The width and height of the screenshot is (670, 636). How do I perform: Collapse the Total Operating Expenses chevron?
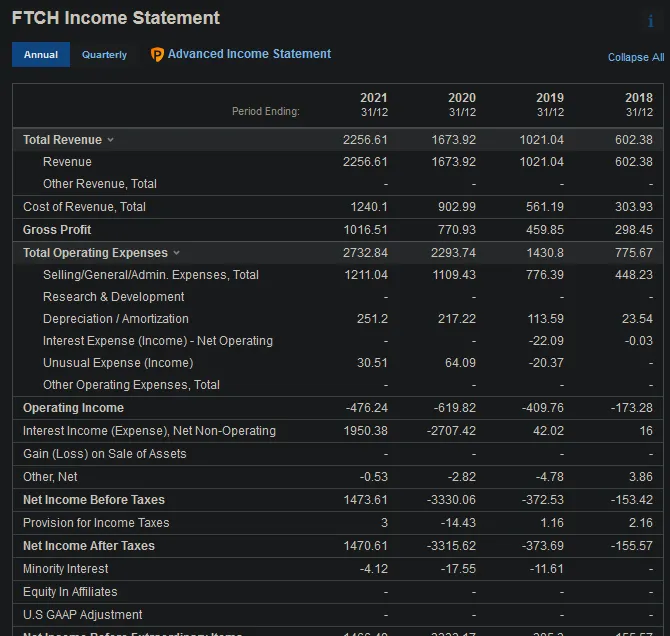(x=177, y=253)
